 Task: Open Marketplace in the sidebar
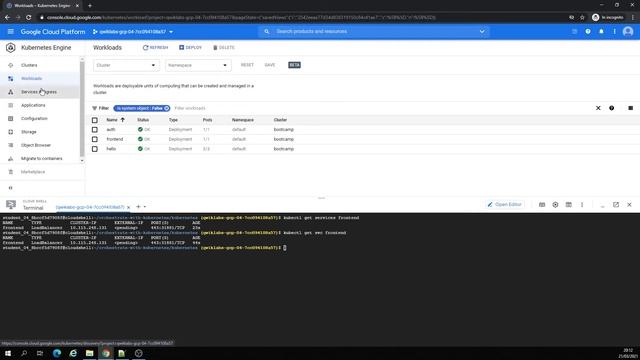pos(33,172)
